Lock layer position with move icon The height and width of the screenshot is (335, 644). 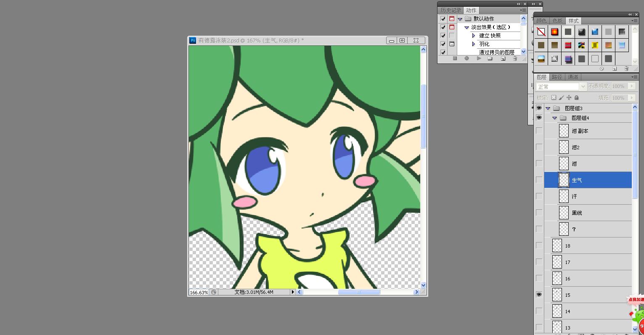coord(569,98)
